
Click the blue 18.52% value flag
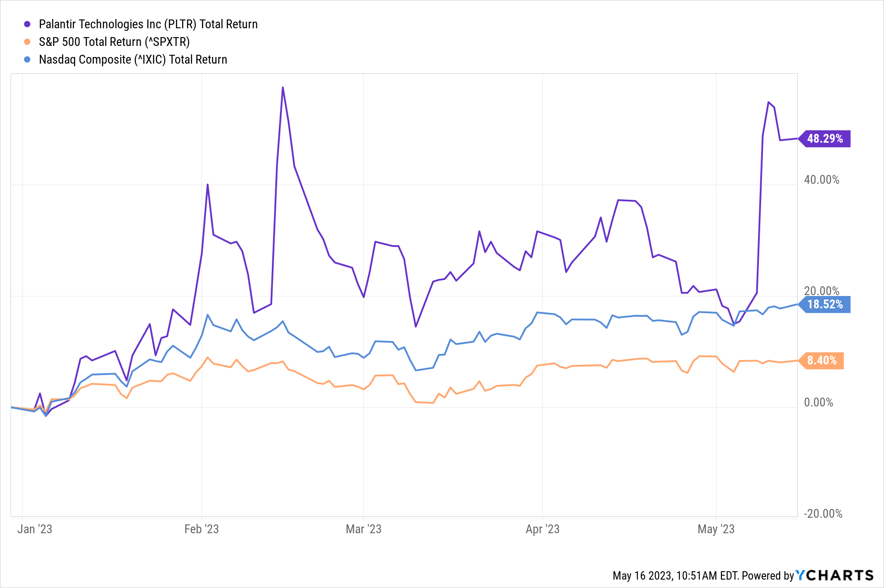[825, 304]
